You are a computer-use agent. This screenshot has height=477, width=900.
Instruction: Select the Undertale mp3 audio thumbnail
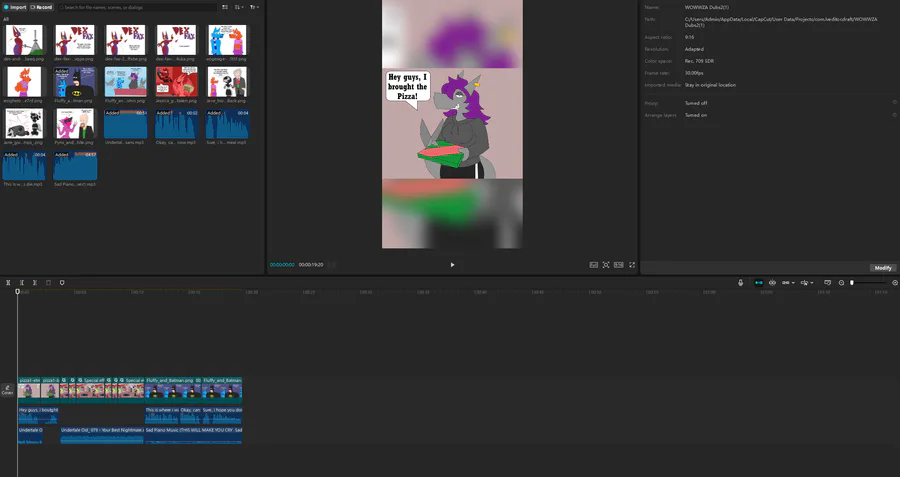point(126,124)
